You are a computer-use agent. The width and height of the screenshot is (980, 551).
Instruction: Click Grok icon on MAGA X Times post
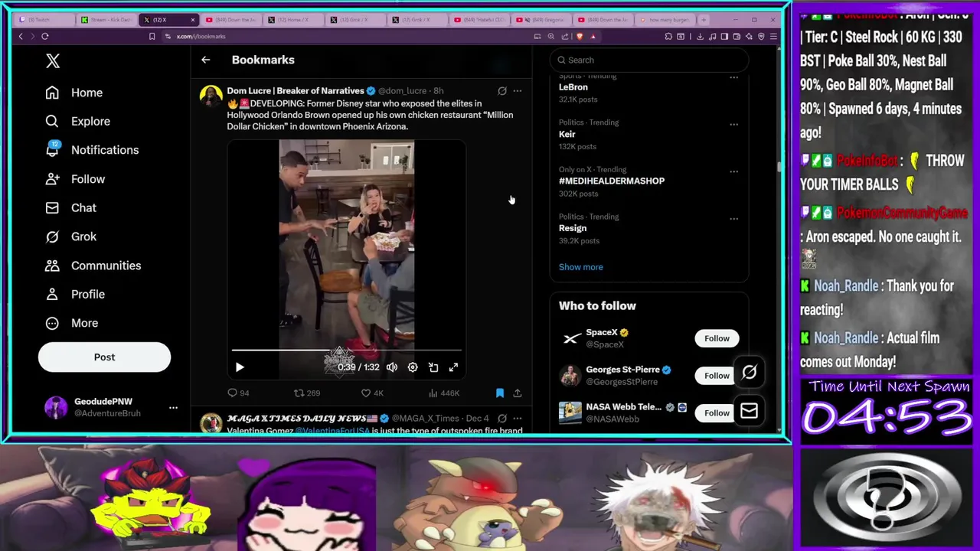(502, 418)
